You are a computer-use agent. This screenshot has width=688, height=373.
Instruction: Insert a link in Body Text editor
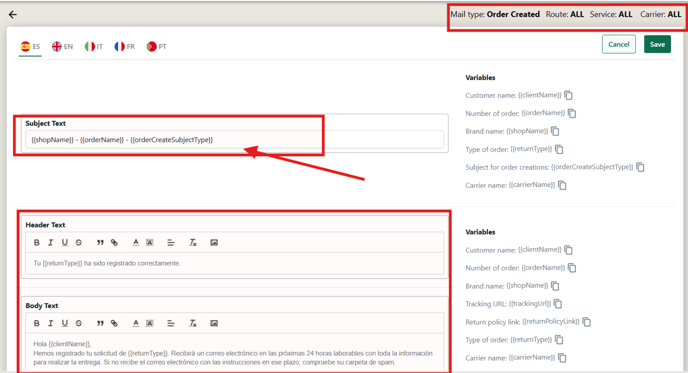pos(114,323)
